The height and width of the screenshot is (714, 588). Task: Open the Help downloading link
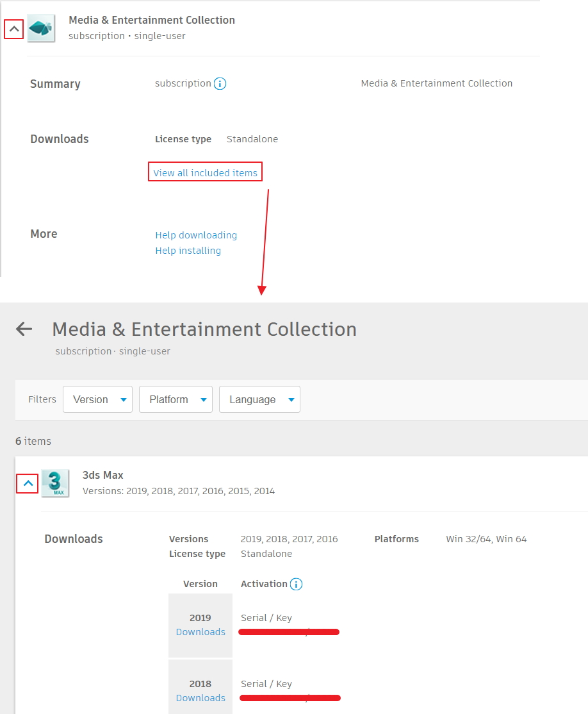pos(195,235)
